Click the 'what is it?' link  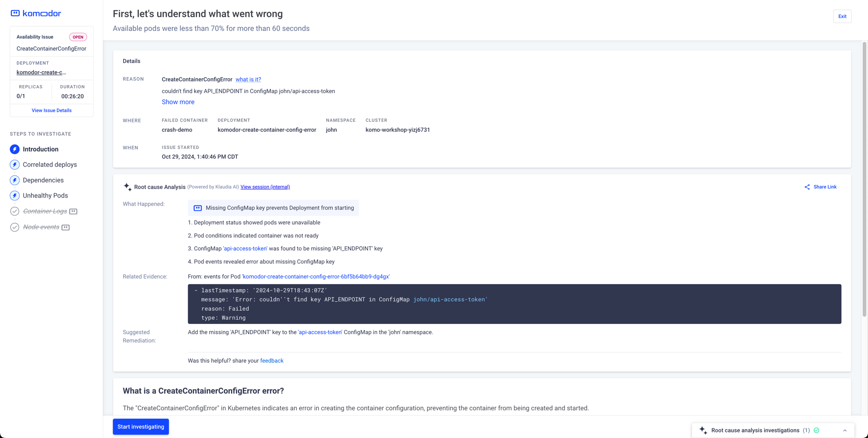(x=248, y=79)
